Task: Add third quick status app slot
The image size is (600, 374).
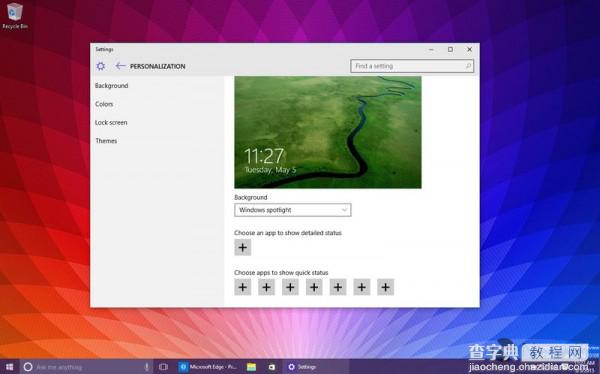Action: pos(290,287)
